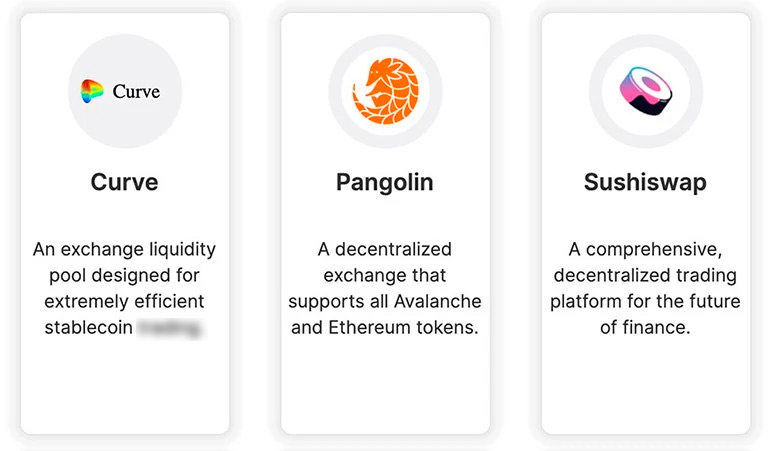This screenshot has height=451, width=775.
Task: Click the word stablecoin in Curve description
Action: click(x=88, y=327)
